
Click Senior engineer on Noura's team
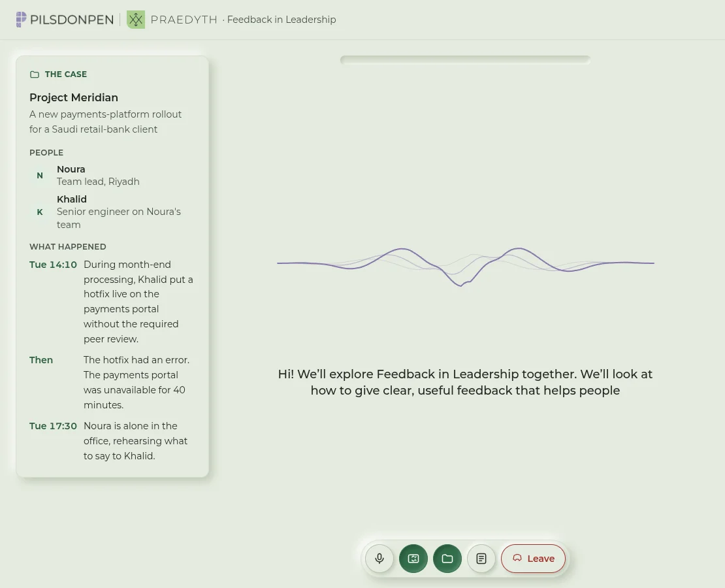tap(119, 218)
